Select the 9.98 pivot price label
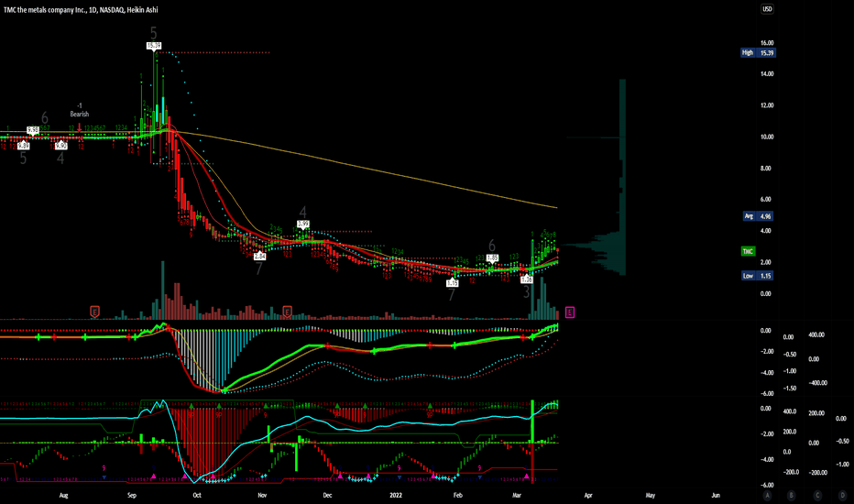Viewport: 854px width, 504px height. pos(33,130)
